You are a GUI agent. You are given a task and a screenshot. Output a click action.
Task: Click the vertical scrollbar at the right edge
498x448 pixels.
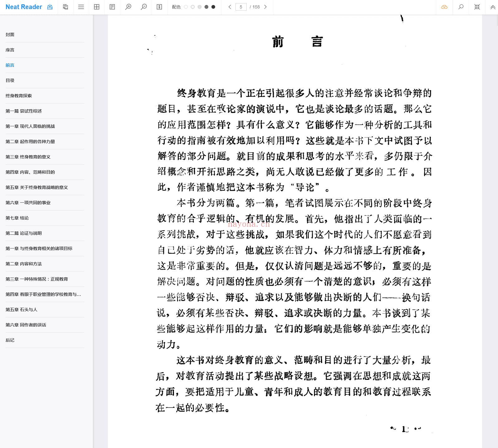pos(497,20)
